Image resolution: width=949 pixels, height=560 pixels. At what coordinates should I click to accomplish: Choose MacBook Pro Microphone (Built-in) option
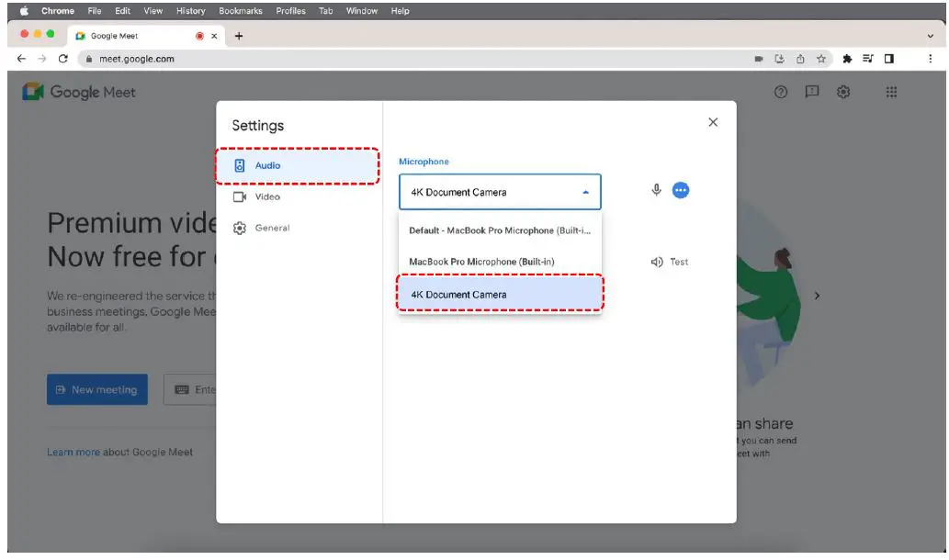[x=500, y=262]
